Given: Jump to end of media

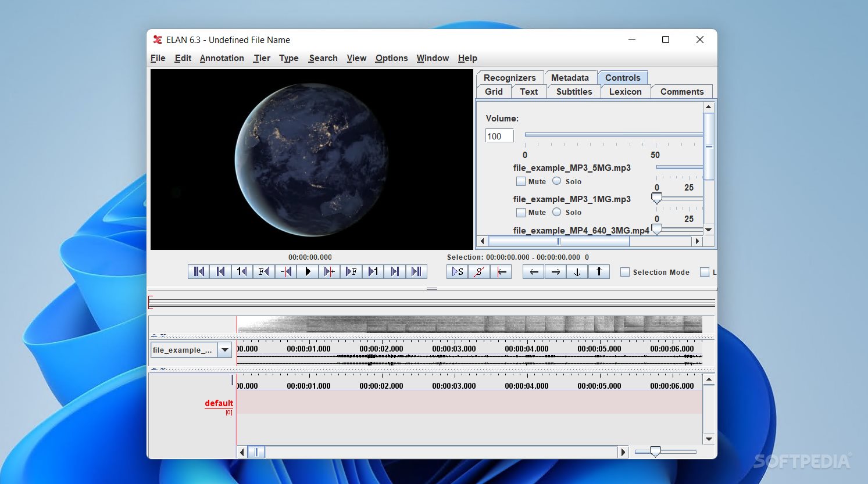Looking at the screenshot, I should 416,272.
